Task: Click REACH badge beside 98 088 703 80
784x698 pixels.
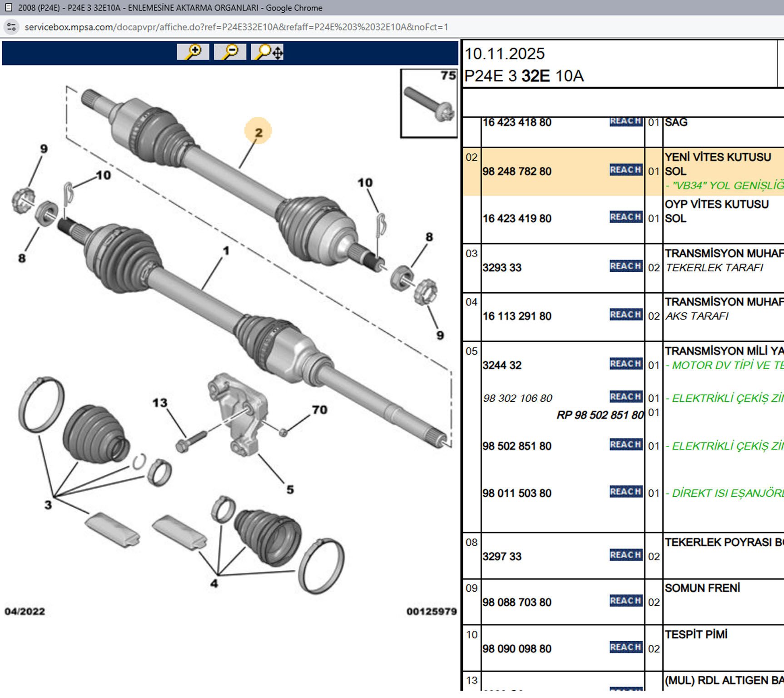Action: click(x=625, y=601)
